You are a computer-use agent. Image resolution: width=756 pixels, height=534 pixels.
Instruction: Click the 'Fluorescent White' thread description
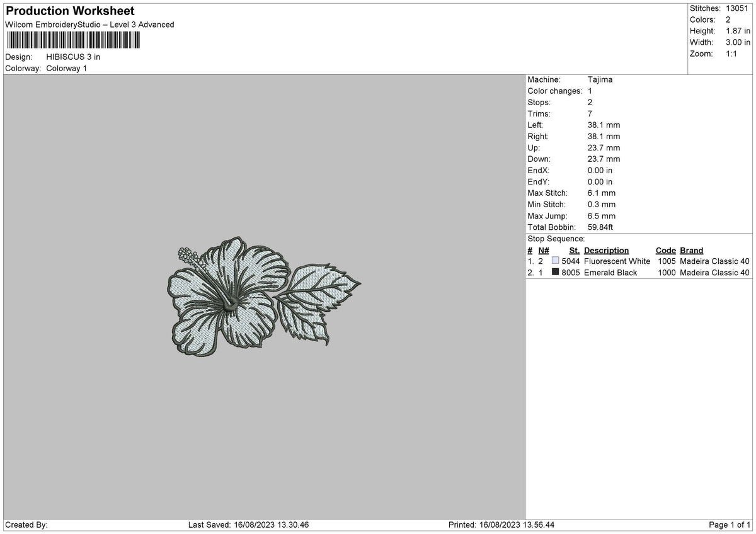click(617, 261)
